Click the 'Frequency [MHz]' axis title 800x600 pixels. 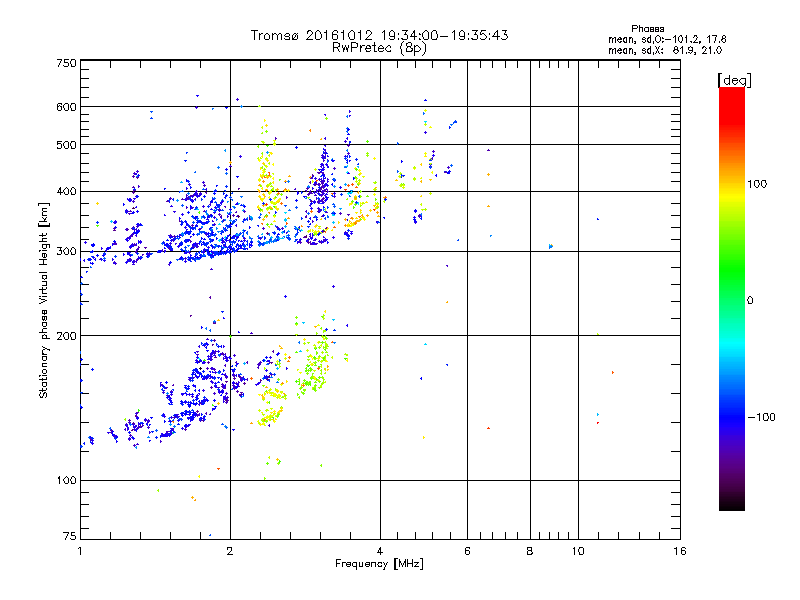(x=379, y=564)
